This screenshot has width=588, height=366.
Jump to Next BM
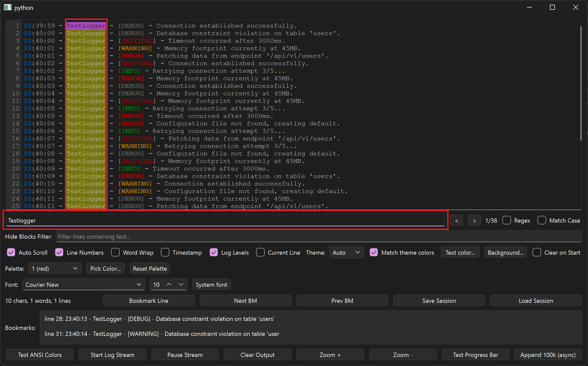tap(245, 301)
